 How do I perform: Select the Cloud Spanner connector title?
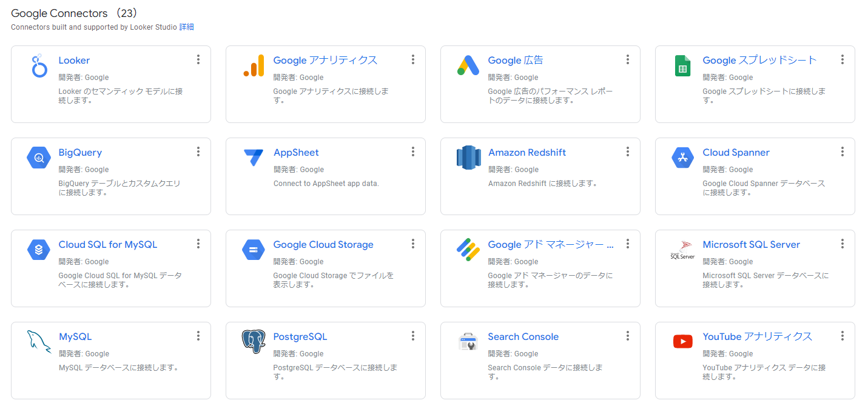click(736, 153)
